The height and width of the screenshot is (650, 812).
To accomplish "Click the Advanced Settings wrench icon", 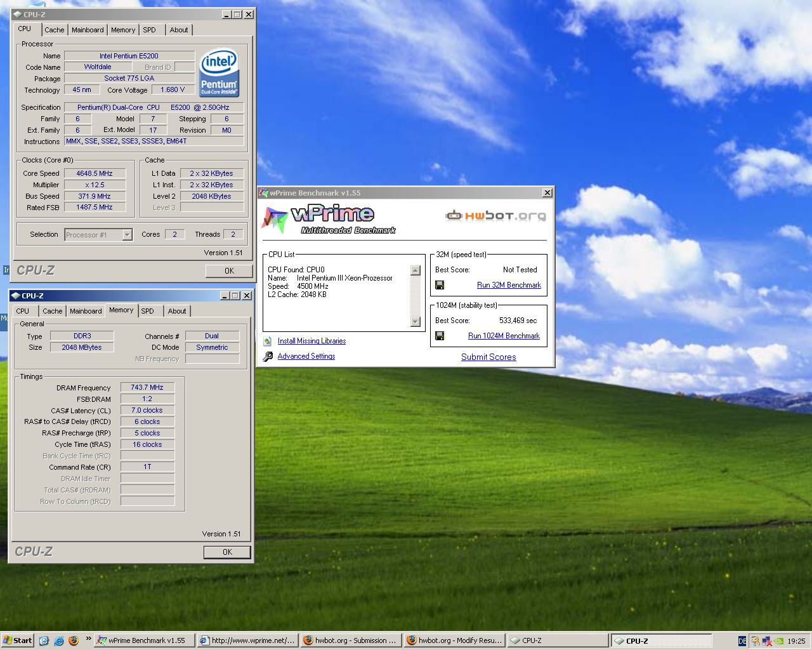I will [x=268, y=356].
